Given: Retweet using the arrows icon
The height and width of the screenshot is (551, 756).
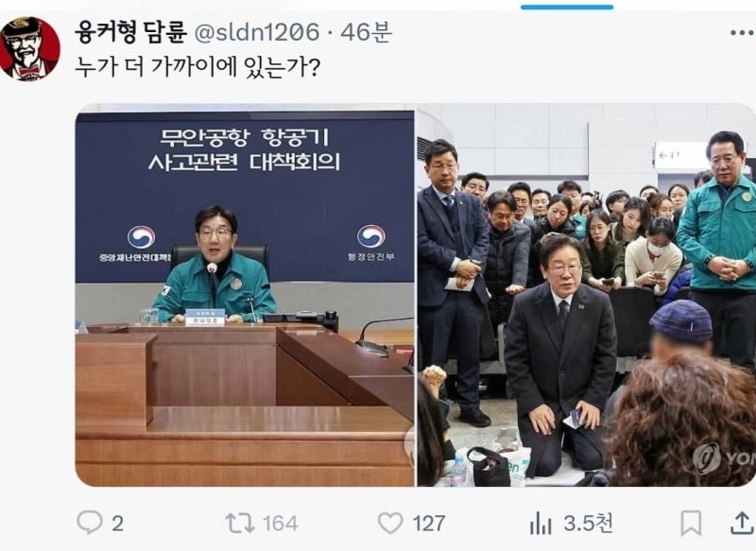Looking at the screenshot, I should [240, 523].
